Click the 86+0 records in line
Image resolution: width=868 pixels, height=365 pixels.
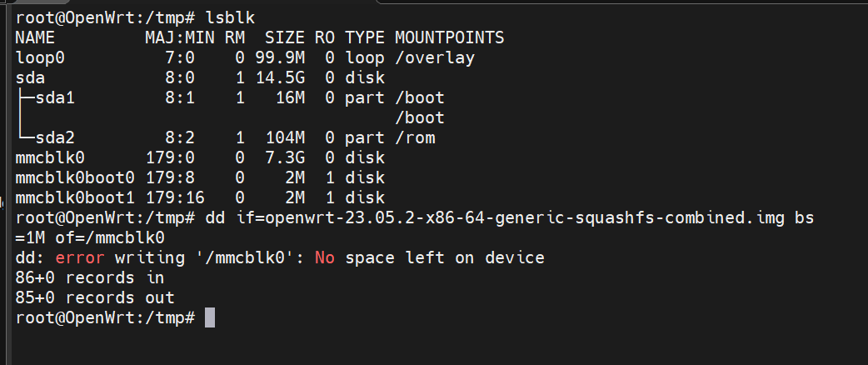90,277
